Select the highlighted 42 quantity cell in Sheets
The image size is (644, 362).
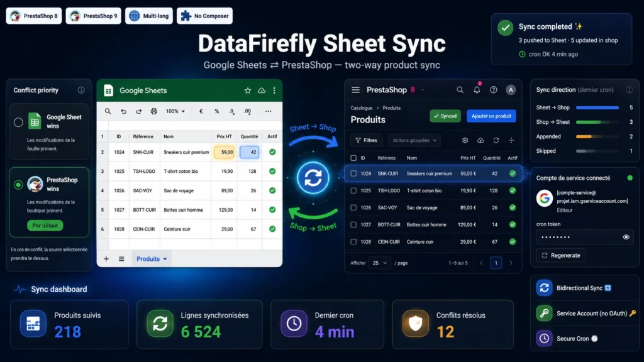click(x=249, y=152)
